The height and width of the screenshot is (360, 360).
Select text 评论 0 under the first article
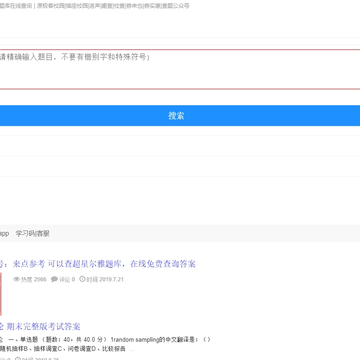coord(67,280)
